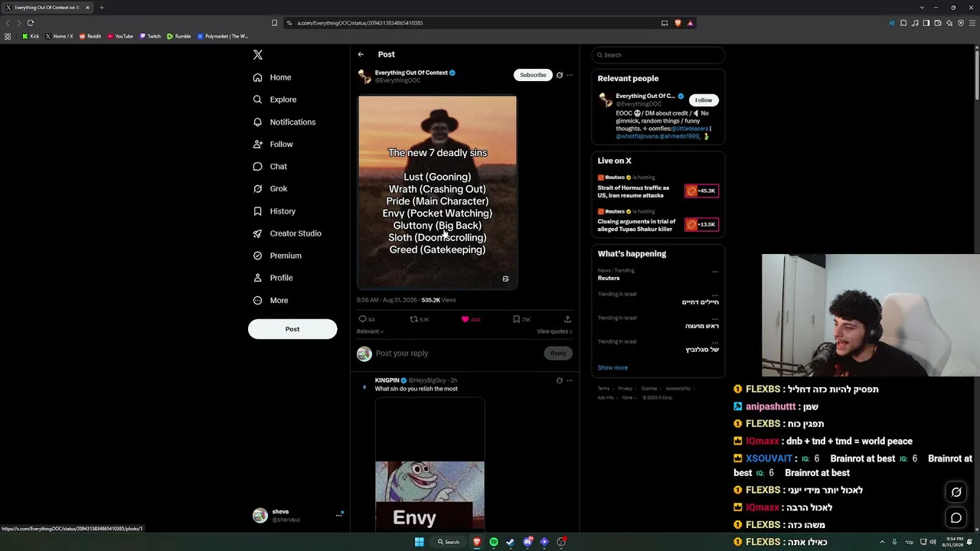Go to Home in the sidebar
The width and height of the screenshot is (980, 551).
coord(273,77)
